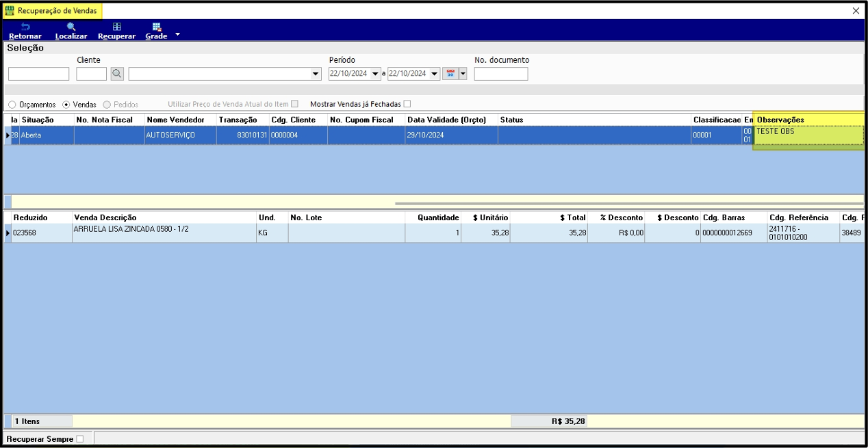Expand the Grade toolbar dropdown arrow
Image resolution: width=868 pixels, height=448 pixels.
click(178, 34)
